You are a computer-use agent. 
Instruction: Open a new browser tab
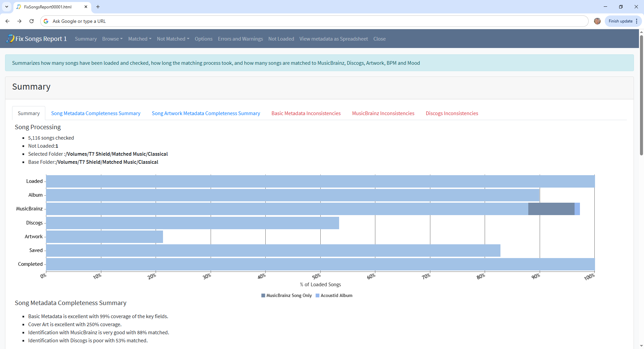[98, 7]
